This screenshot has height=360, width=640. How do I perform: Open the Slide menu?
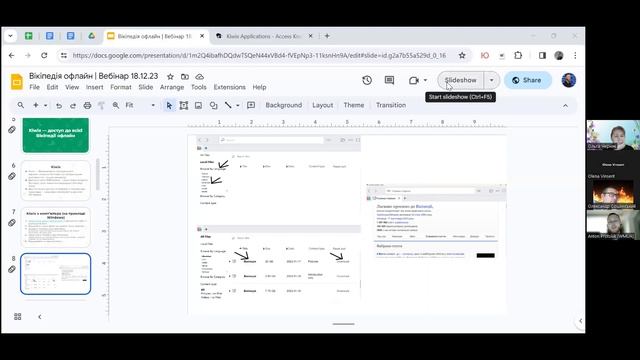pyautogui.click(x=146, y=87)
